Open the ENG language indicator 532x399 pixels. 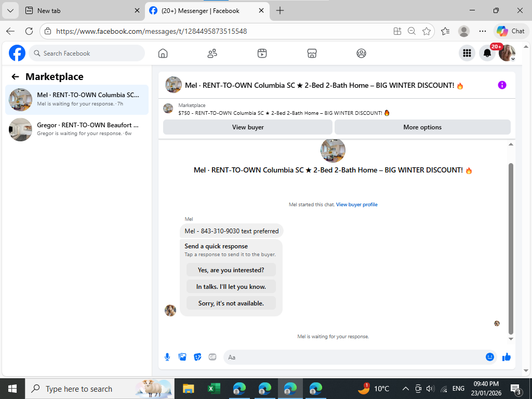458,389
